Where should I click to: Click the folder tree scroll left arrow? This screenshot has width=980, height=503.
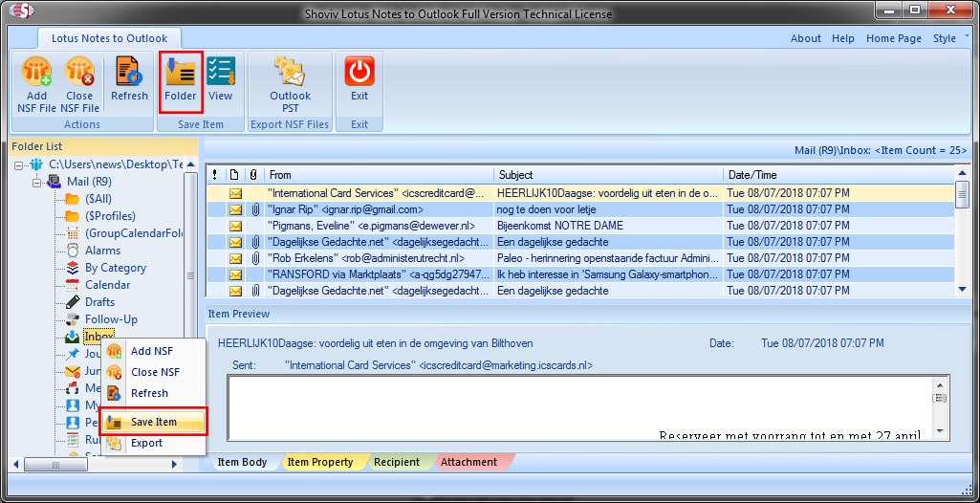(17, 464)
